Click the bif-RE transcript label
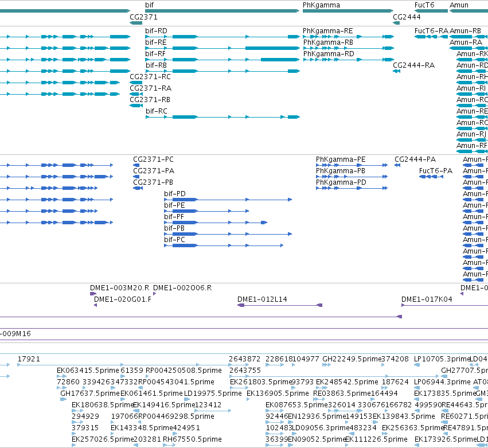Image resolution: width=488 pixels, height=448 pixels. pyautogui.click(x=156, y=42)
